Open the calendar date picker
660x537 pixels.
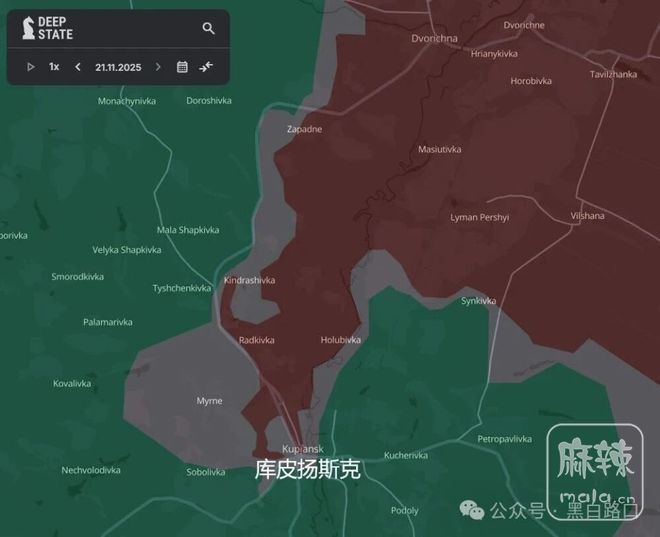[182, 67]
